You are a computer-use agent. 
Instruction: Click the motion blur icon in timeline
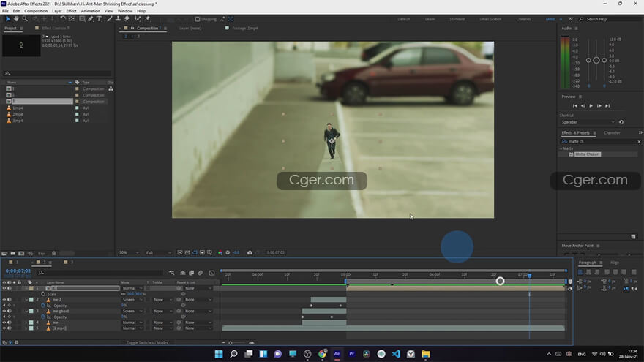pos(201,273)
